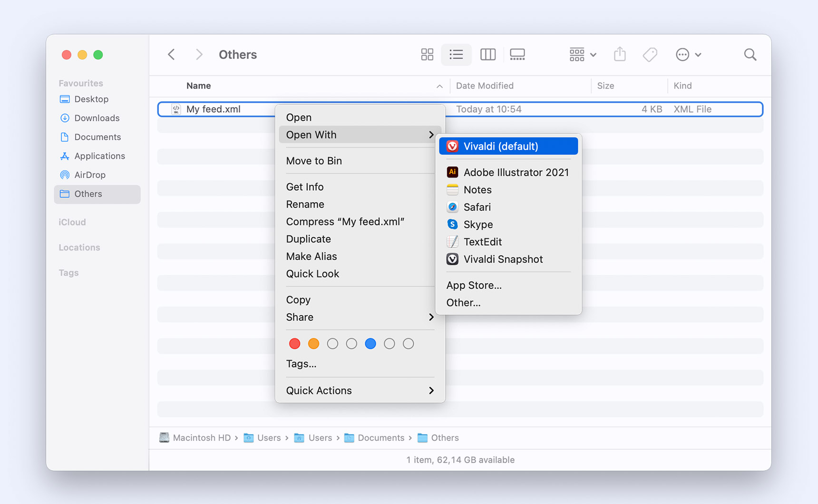
Task: Open with Safari
Action: [x=508, y=207]
